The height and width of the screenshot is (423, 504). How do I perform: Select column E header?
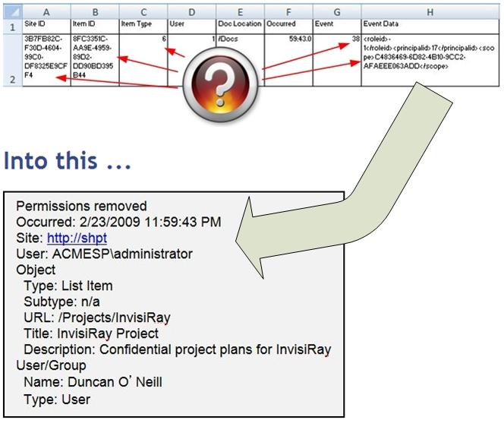239,10
